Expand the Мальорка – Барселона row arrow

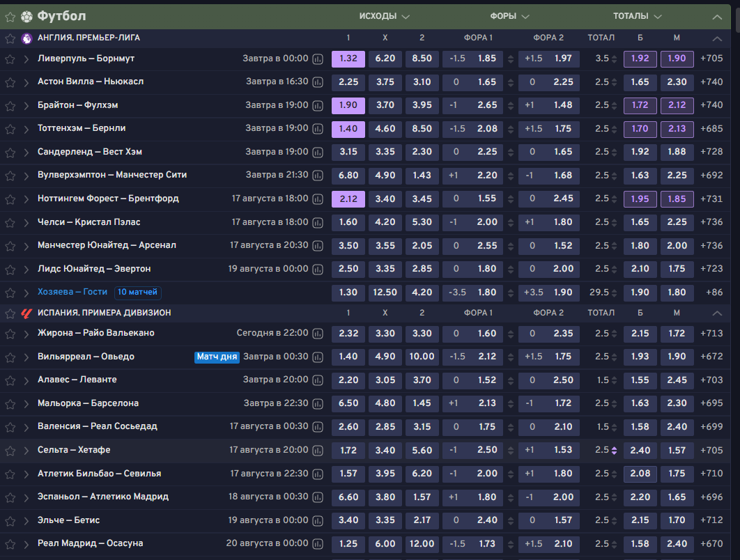[26, 404]
